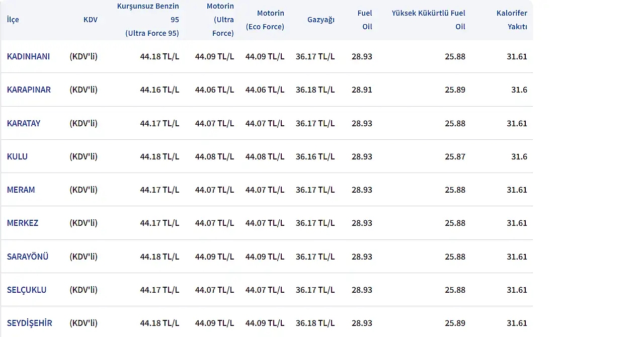The height and width of the screenshot is (337, 644).
Task: Click the Kalorifer Yakıtı column header
Action: tap(512, 20)
